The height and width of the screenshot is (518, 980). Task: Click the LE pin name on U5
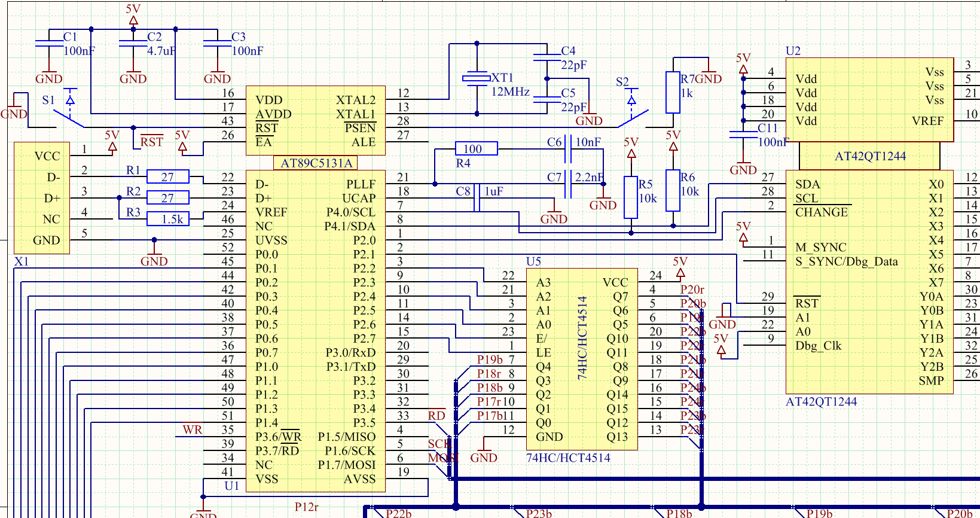click(x=544, y=352)
